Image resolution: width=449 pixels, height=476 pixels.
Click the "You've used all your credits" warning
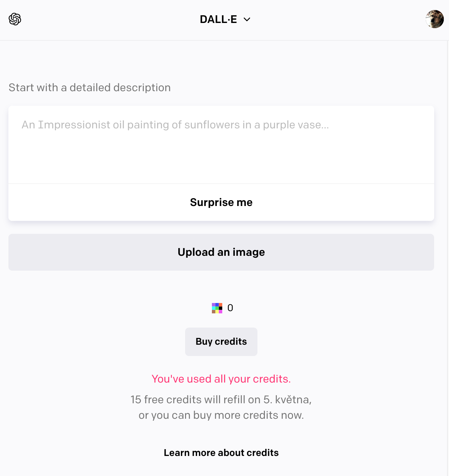click(221, 379)
